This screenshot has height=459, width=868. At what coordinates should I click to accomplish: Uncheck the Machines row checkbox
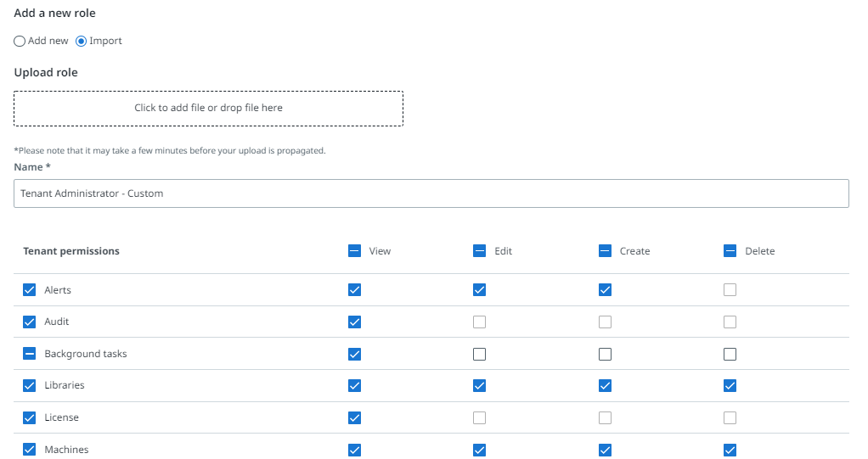coord(29,450)
